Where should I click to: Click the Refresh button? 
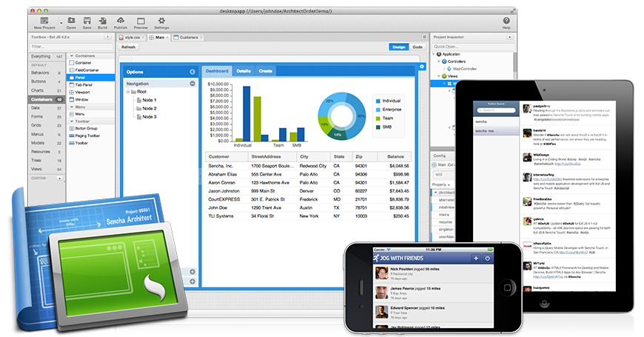[x=128, y=47]
